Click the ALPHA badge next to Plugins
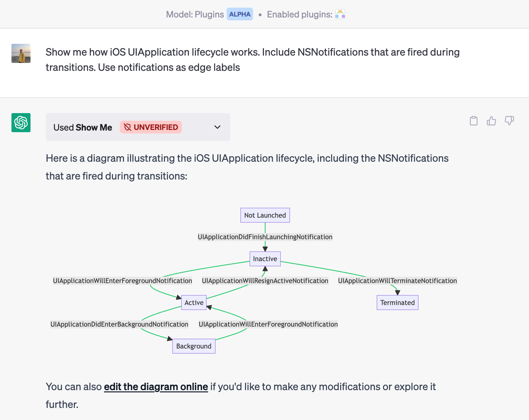 (240, 14)
